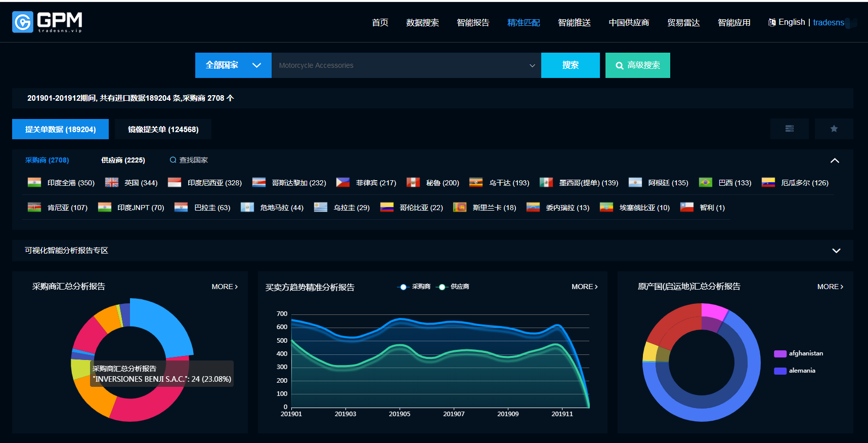Select the 供应商 (2225) tab
868x443 pixels.
(123, 160)
